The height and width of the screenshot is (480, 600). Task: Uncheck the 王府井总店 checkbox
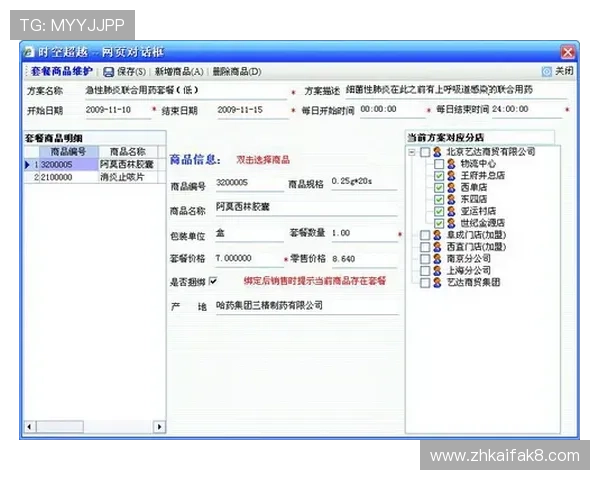click(439, 176)
